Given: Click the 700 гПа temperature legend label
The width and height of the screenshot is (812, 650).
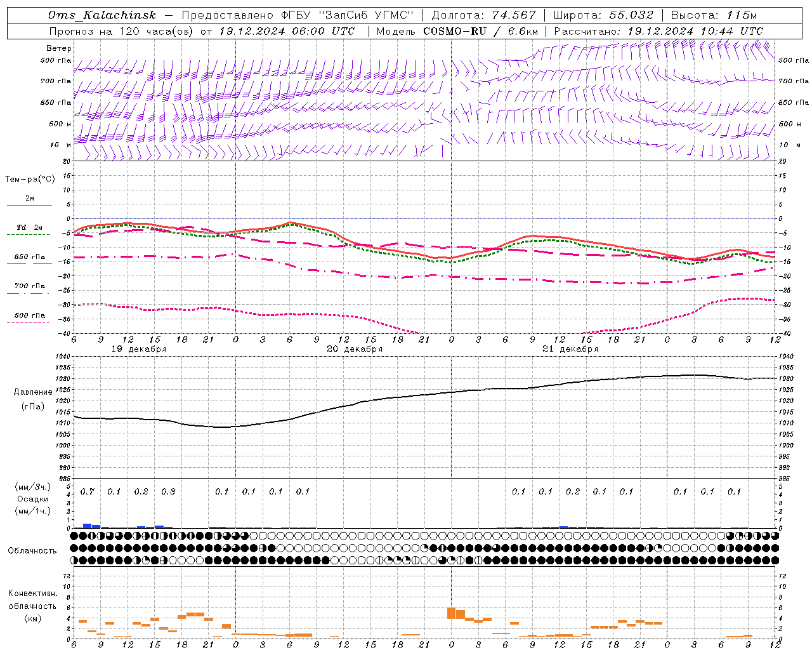Looking at the screenshot, I should click(x=30, y=286).
